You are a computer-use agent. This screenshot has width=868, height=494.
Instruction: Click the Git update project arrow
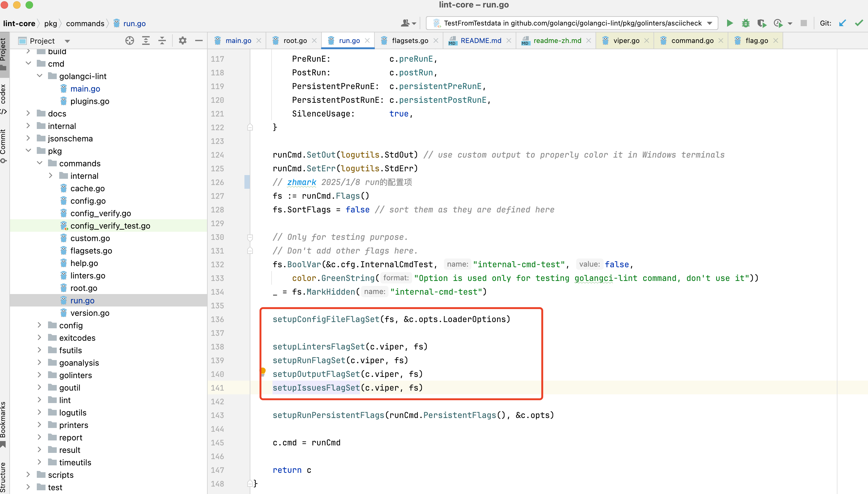tap(842, 23)
